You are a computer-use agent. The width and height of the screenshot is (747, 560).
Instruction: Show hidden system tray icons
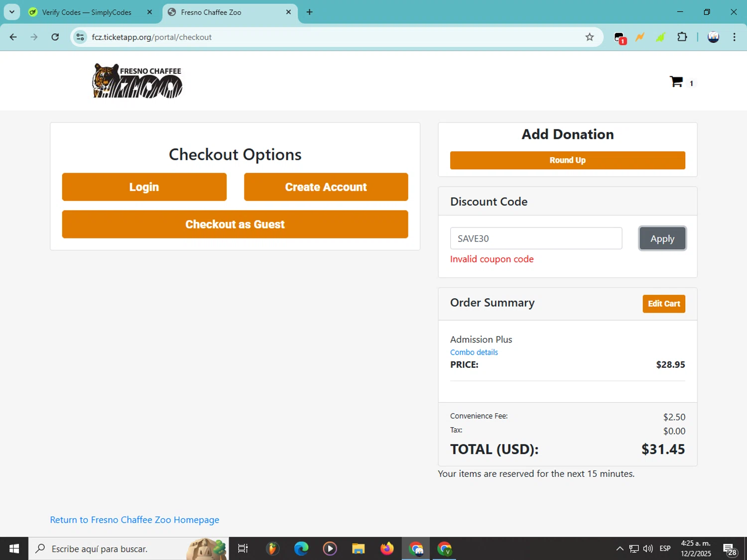point(620,549)
